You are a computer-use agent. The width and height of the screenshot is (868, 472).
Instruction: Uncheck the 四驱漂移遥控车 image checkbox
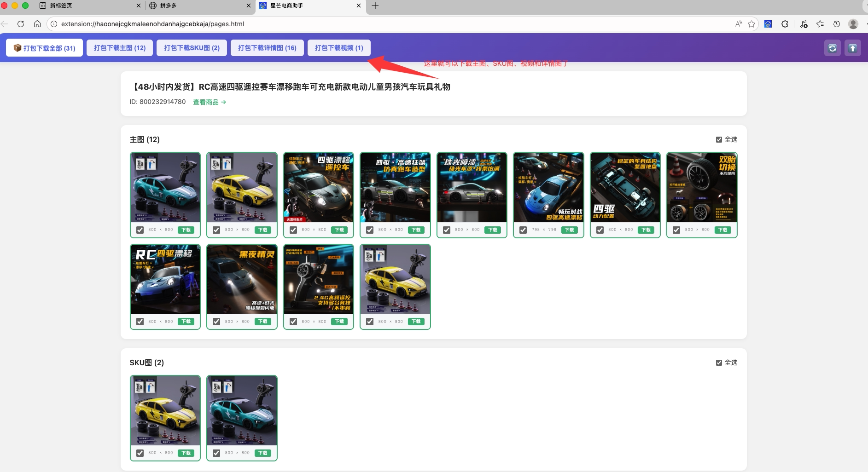pyautogui.click(x=293, y=230)
